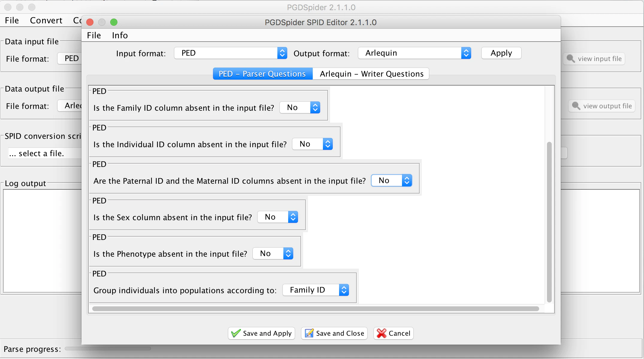Click the Save and Close notepad icon
The width and height of the screenshot is (644, 359).
click(x=309, y=333)
